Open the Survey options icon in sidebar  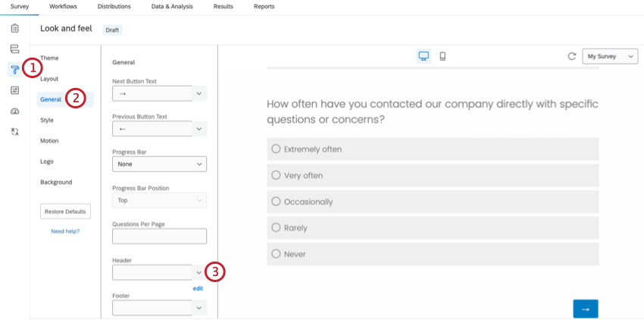[14, 90]
